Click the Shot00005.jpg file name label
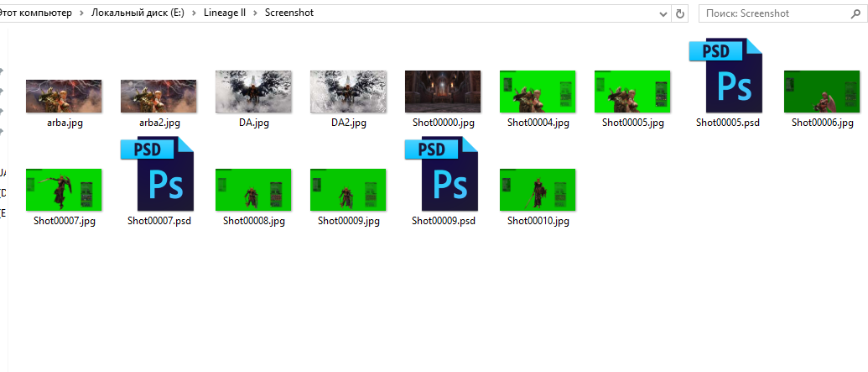 [x=632, y=123]
